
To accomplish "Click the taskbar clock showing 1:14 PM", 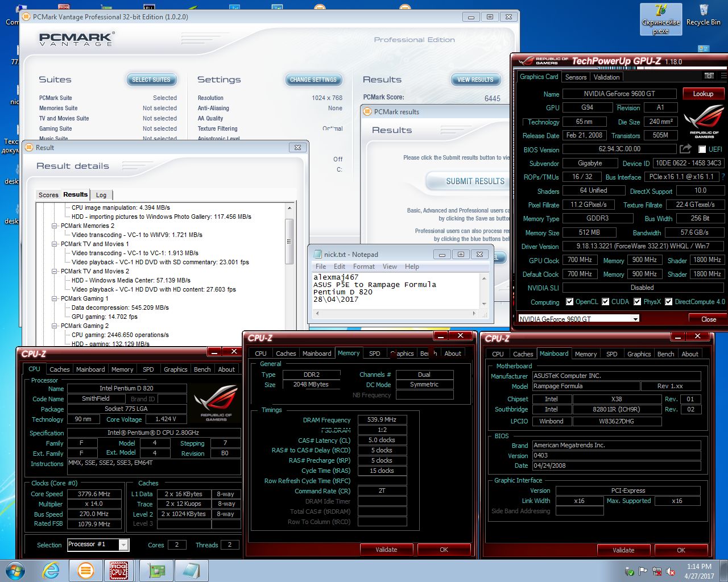I will [699, 571].
